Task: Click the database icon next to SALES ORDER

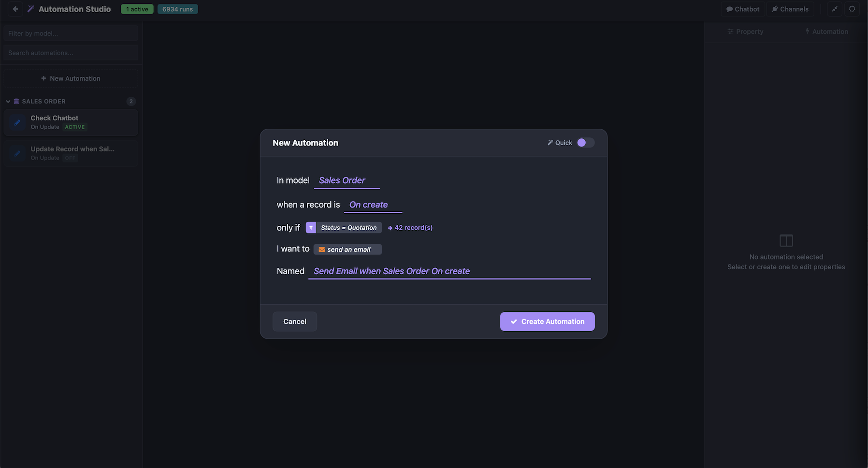Action: point(15,101)
